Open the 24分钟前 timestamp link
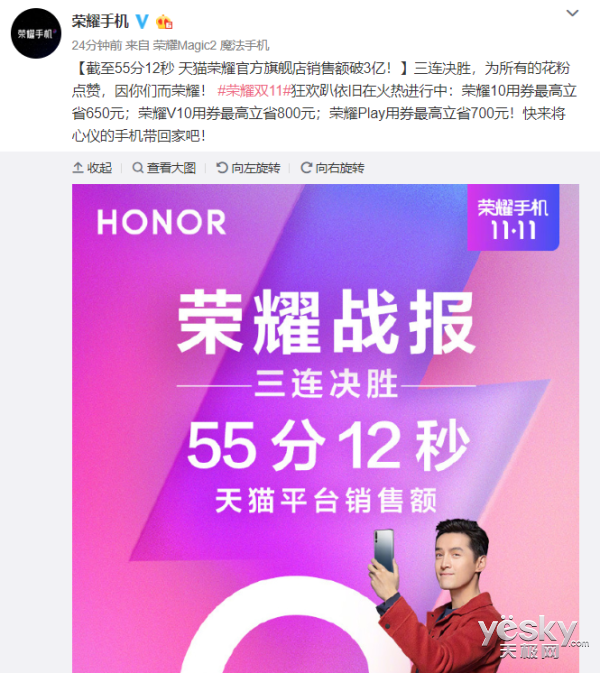 tap(97, 45)
